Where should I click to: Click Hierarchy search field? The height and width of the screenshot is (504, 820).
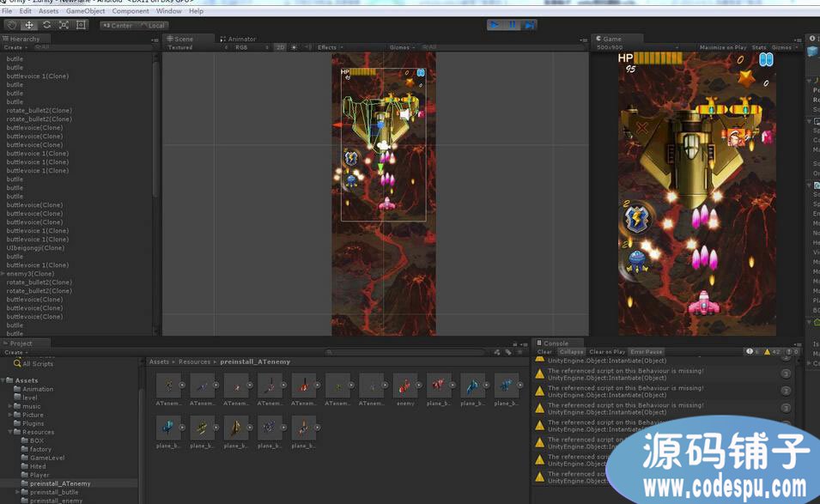[93, 47]
